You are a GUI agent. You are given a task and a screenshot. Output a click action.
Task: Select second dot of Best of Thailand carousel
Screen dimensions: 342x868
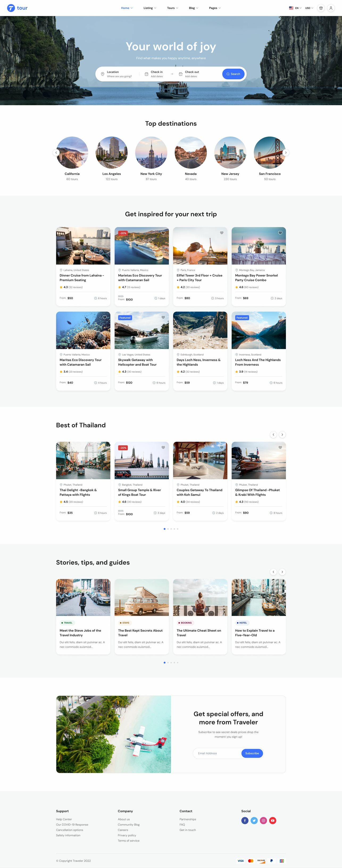click(168, 529)
